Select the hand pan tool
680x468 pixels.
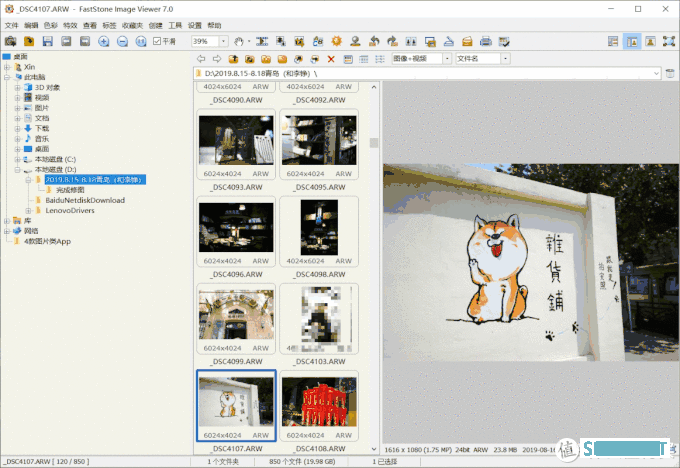[x=239, y=41]
